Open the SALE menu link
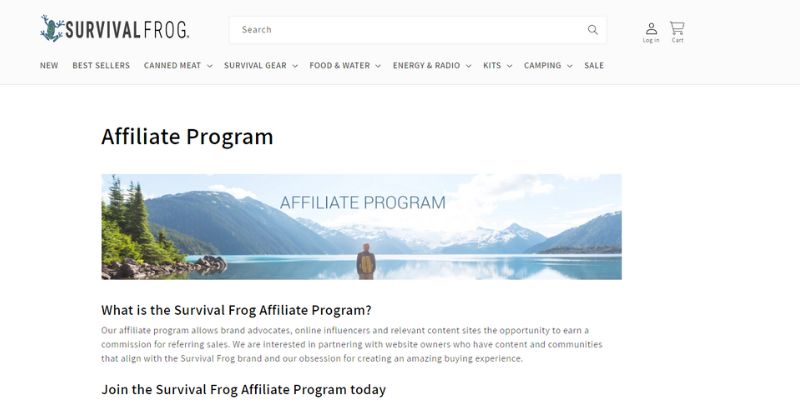Screen dimensions: 800x400 click(x=594, y=66)
